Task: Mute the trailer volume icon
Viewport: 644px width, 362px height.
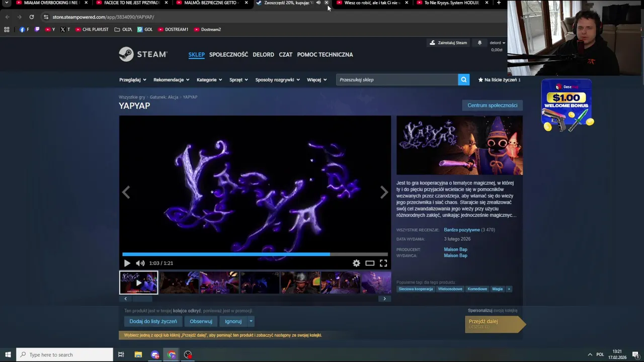Action: pyautogui.click(x=140, y=263)
